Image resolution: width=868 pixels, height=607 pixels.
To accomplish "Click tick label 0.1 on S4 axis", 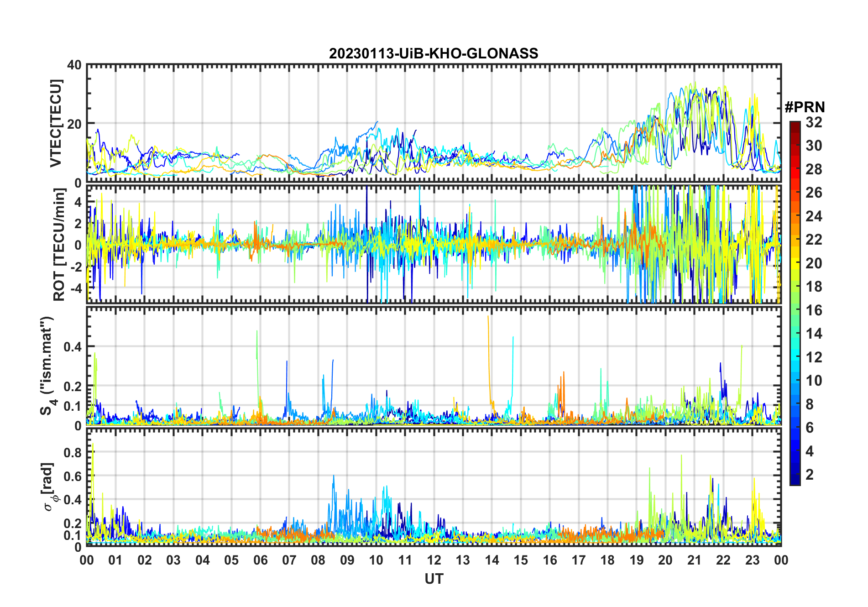I will point(73,406).
